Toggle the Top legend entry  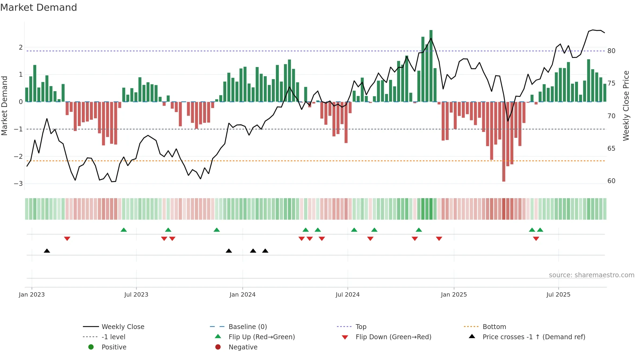tap(352, 327)
